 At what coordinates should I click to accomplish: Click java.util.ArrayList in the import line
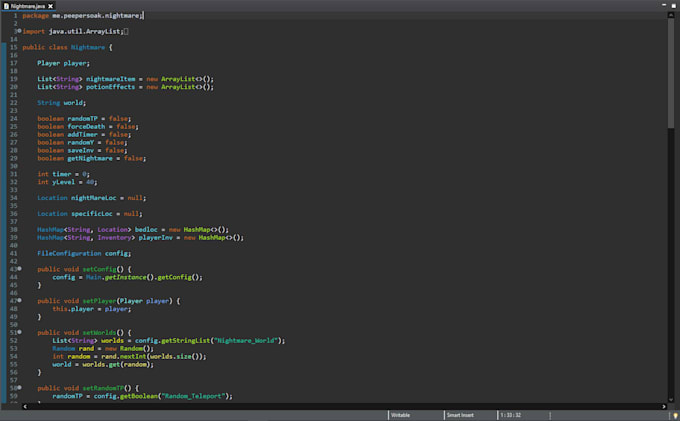tap(85, 32)
